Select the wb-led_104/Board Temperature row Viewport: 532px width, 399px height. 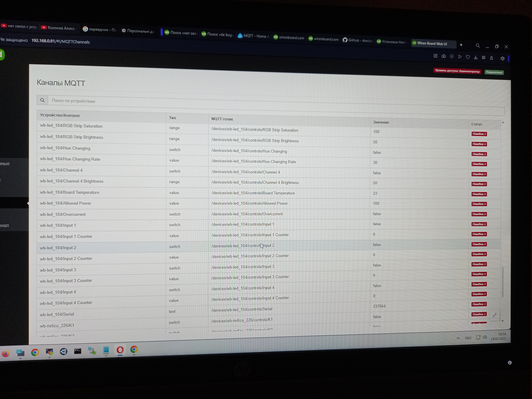pyautogui.click(x=269, y=193)
